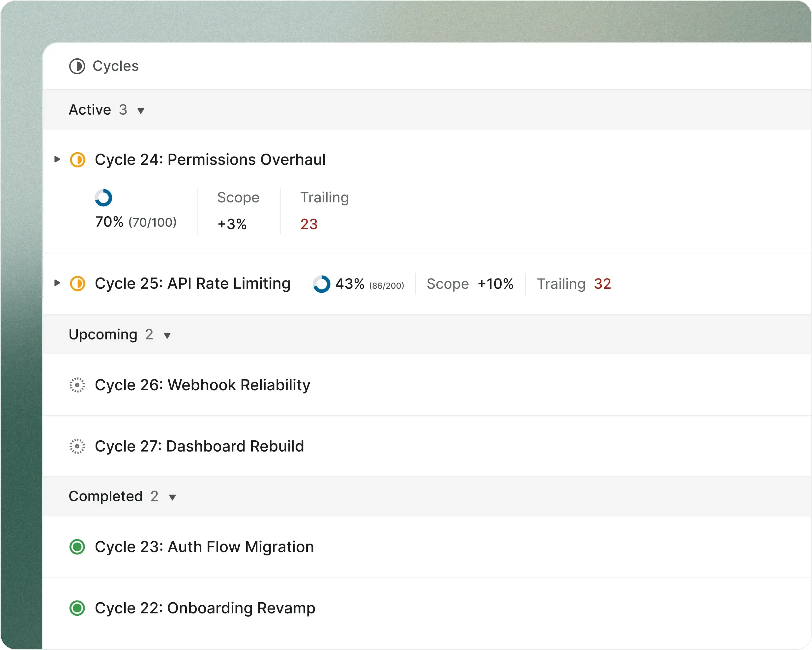812x650 pixels.
Task: Click the Cycles panel icon in the header
Action: point(77,66)
